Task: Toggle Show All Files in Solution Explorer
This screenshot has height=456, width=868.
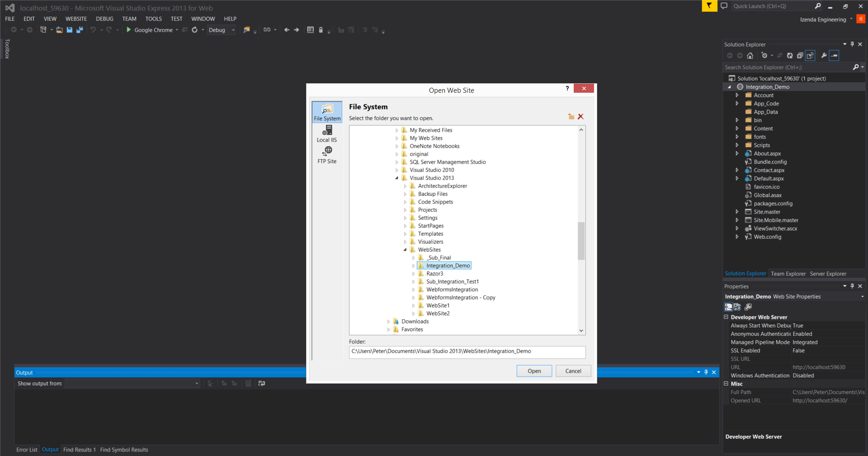Action: 810,56
